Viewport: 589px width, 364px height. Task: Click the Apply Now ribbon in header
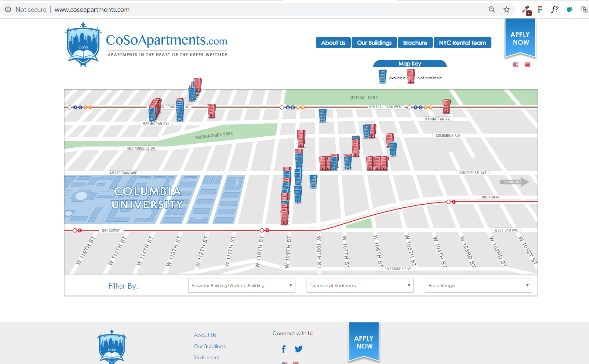[520, 38]
